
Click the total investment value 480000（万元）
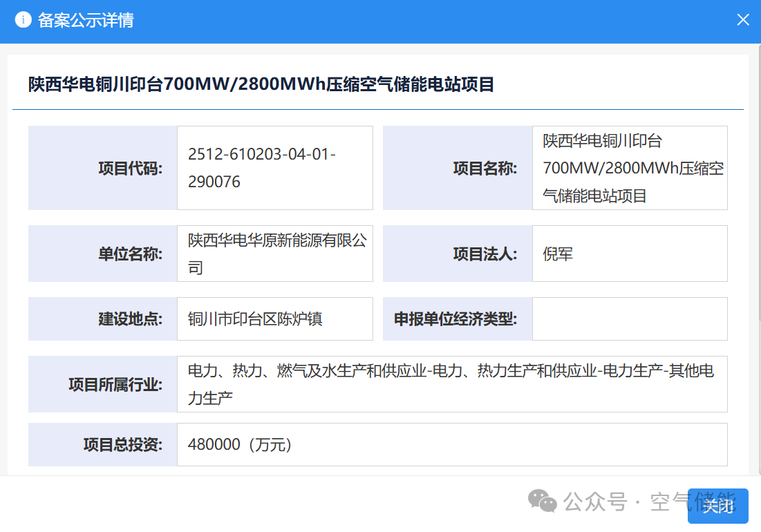click(241, 444)
